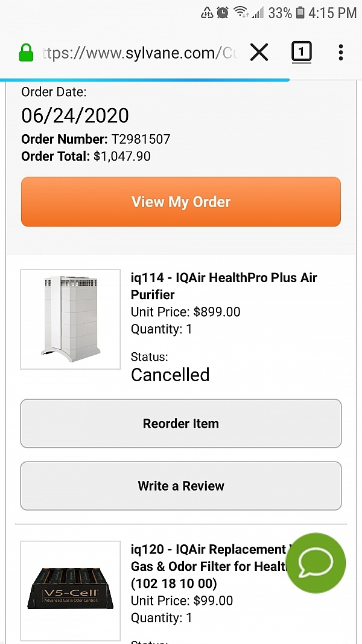The width and height of the screenshot is (362, 644).
Task: Open the browser three-dot overflow menu
Action: (x=341, y=53)
